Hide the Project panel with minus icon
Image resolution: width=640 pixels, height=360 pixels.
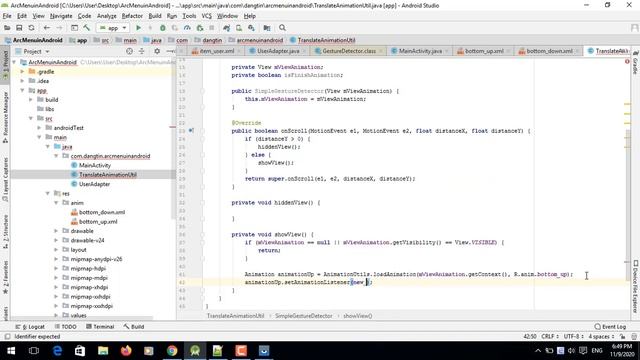coord(170,51)
